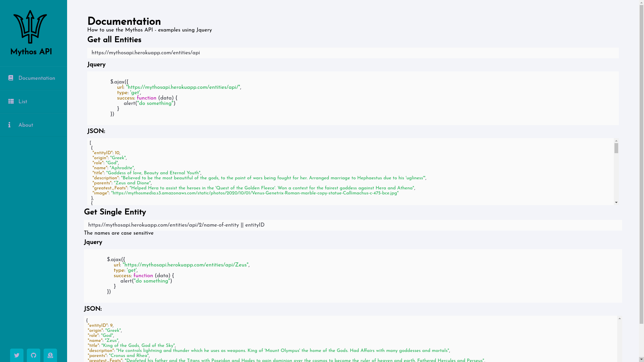The image size is (644, 362).
Task: Click the "entityID": 10 JSON line
Action: (x=106, y=153)
